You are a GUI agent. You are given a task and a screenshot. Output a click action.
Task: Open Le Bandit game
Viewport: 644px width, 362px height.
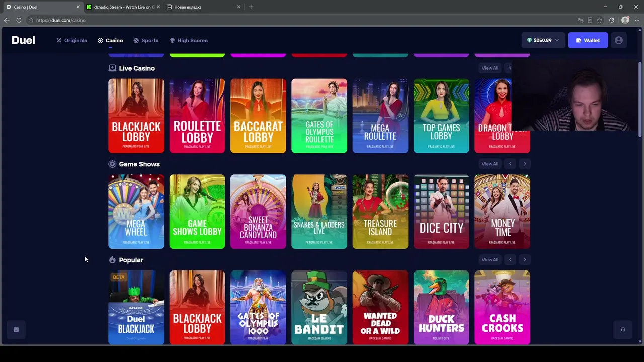tap(319, 308)
